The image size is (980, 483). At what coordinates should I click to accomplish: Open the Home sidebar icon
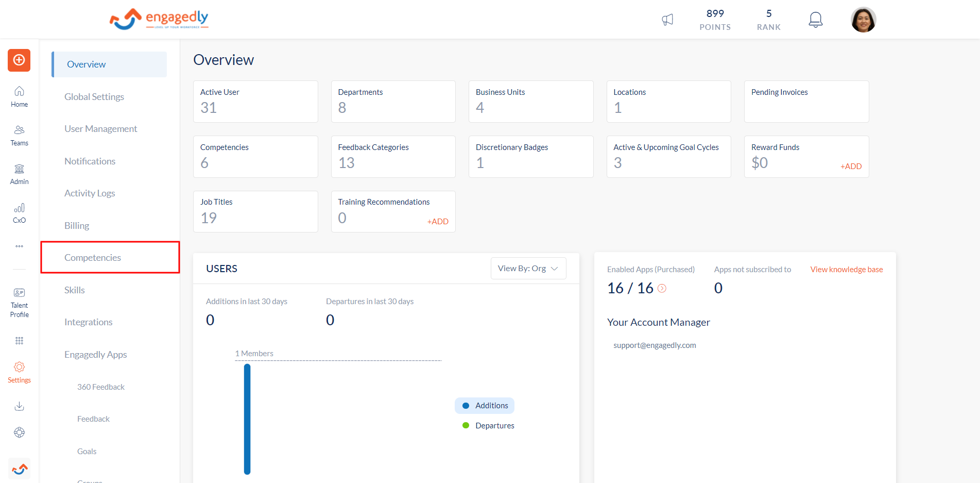pos(19,97)
